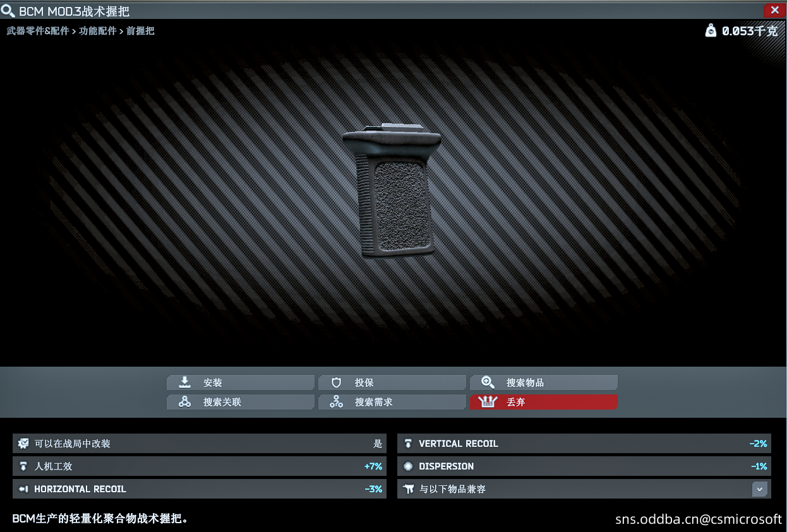Click the item description BCM生产的轻量化聚合物战术握把

point(100,519)
